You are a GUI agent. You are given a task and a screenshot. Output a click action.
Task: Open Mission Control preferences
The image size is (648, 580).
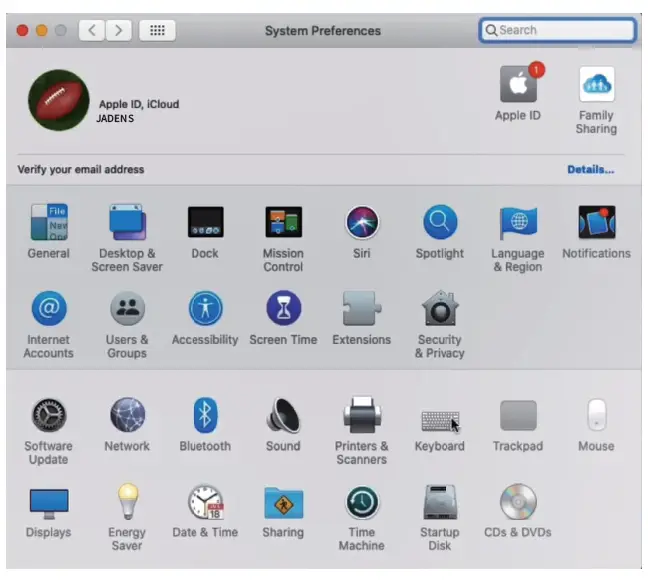(284, 222)
